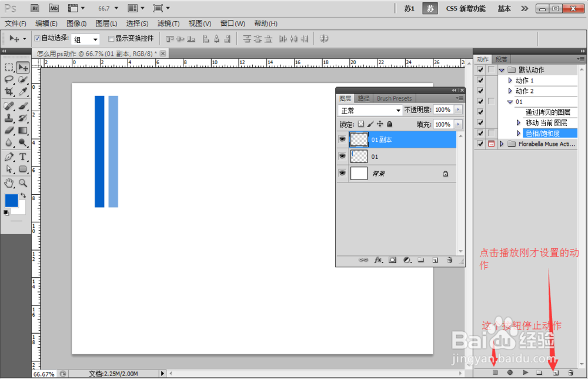
Task: Select the Brush tool
Action: (23, 106)
